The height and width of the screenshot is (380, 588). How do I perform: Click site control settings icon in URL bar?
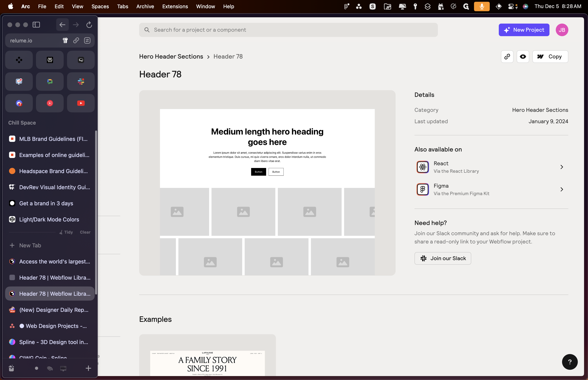[87, 40]
